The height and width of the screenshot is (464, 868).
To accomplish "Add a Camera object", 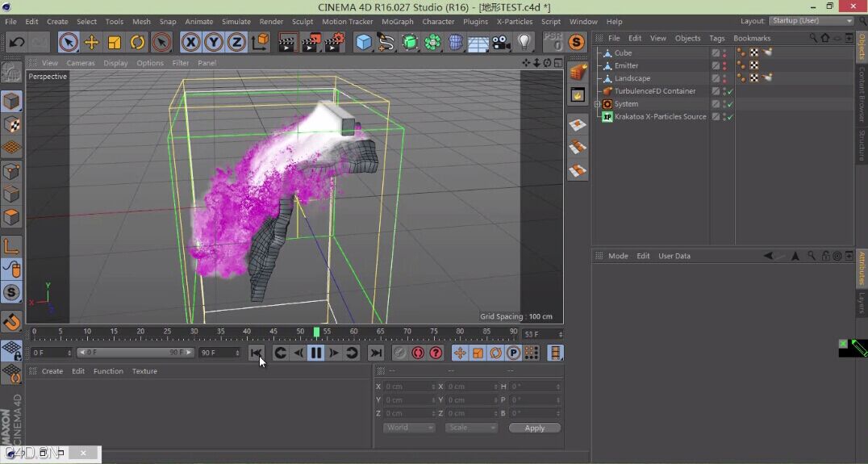I will click(502, 42).
